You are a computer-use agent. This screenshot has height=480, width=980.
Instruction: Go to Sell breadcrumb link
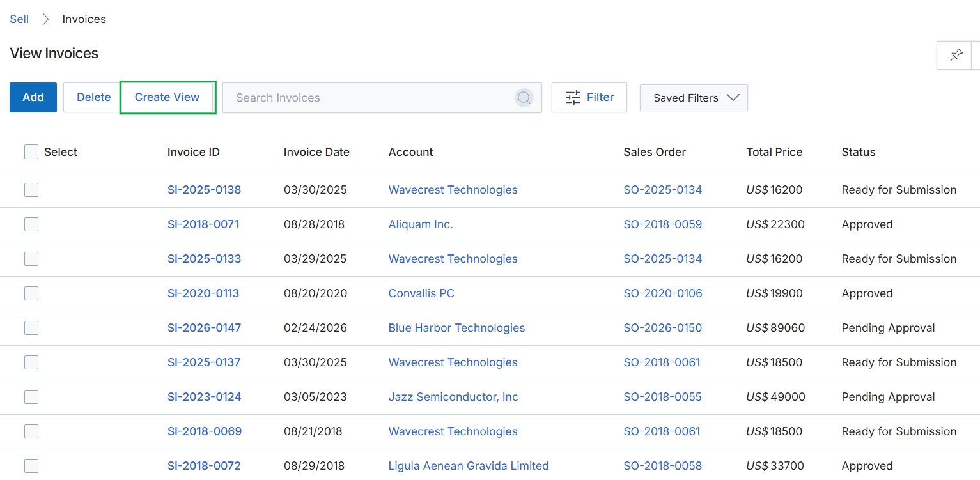click(x=19, y=19)
